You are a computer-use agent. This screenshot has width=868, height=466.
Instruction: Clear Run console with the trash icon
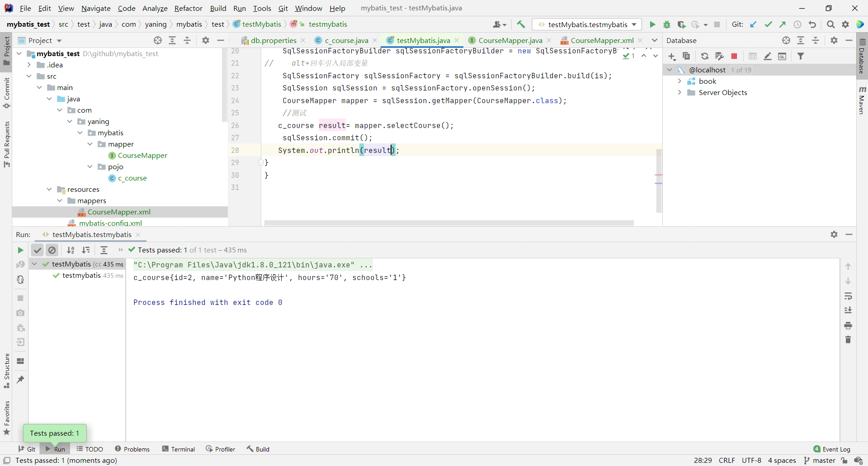click(848, 339)
